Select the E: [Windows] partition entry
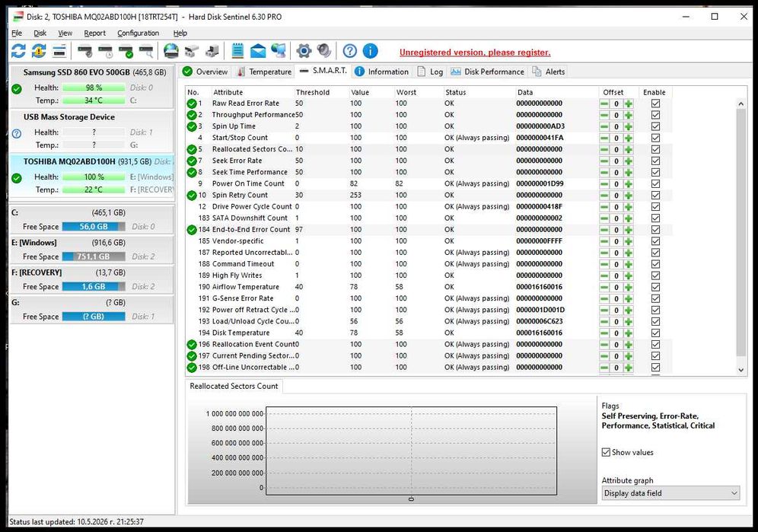Screen dimensions: 758x532 (92, 250)
